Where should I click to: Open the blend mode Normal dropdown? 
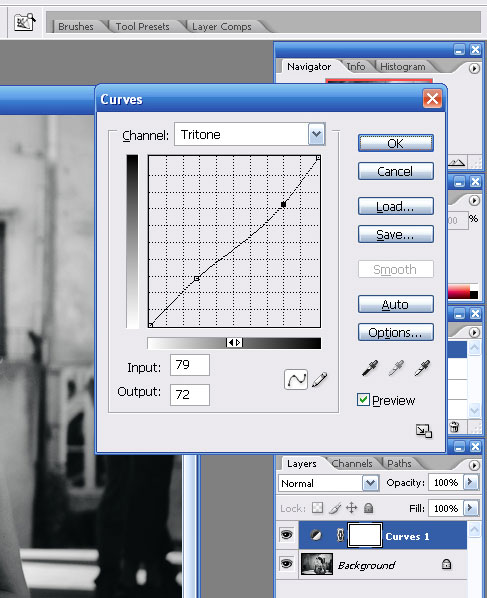370,483
